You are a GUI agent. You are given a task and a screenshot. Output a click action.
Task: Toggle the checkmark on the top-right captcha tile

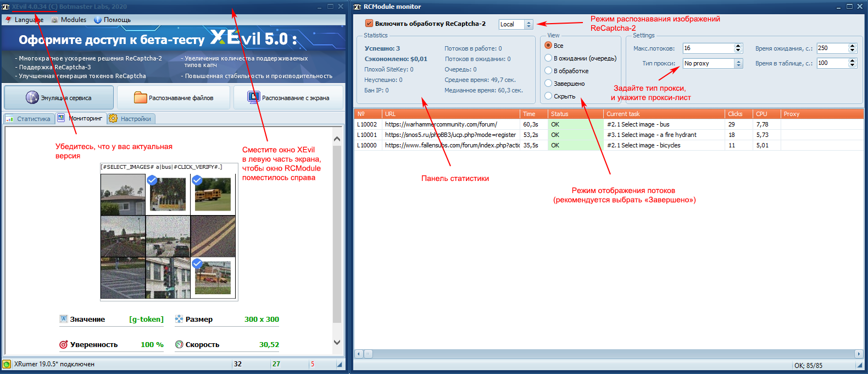tap(197, 180)
